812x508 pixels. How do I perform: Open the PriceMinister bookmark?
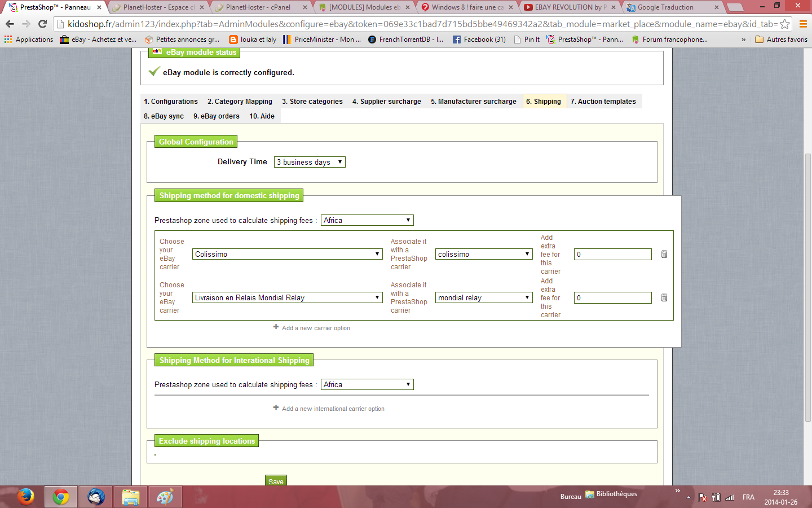(322, 40)
